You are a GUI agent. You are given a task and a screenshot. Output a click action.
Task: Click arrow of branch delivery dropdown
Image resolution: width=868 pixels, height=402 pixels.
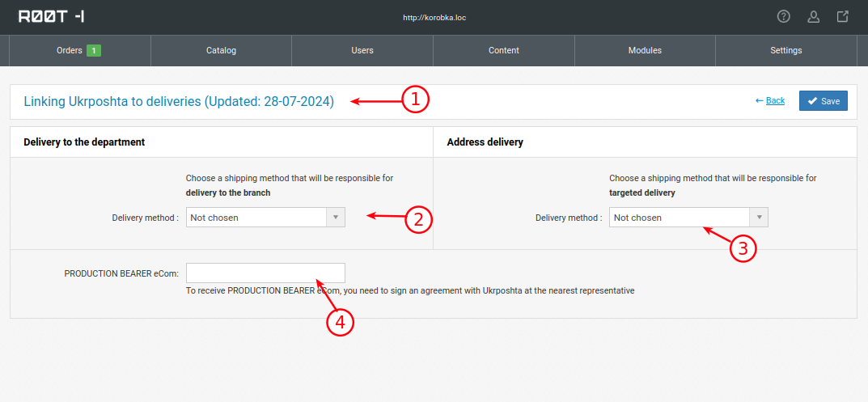coord(336,218)
